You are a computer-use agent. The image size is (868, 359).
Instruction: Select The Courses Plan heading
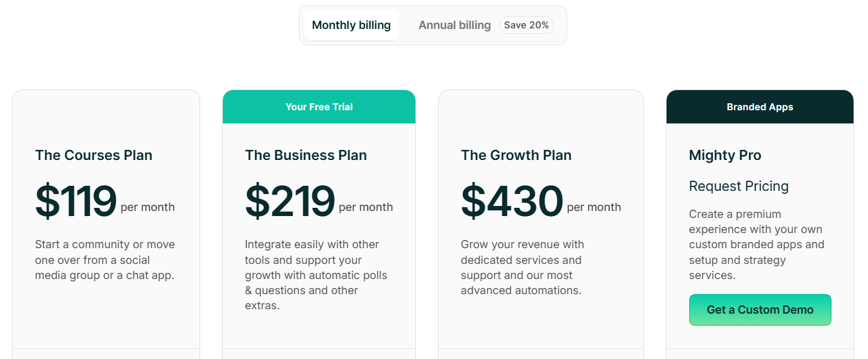[94, 156]
